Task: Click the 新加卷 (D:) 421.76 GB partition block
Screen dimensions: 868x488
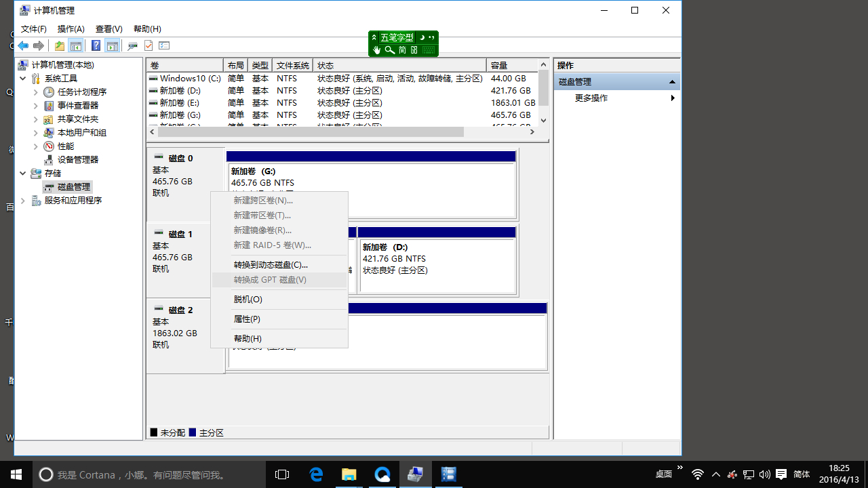Action: tap(437, 260)
